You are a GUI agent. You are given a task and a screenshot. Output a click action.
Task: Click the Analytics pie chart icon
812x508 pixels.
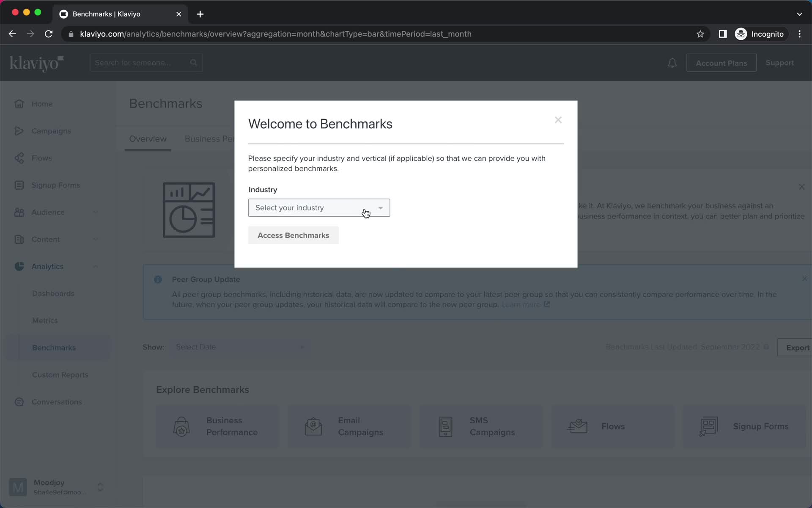point(19,266)
